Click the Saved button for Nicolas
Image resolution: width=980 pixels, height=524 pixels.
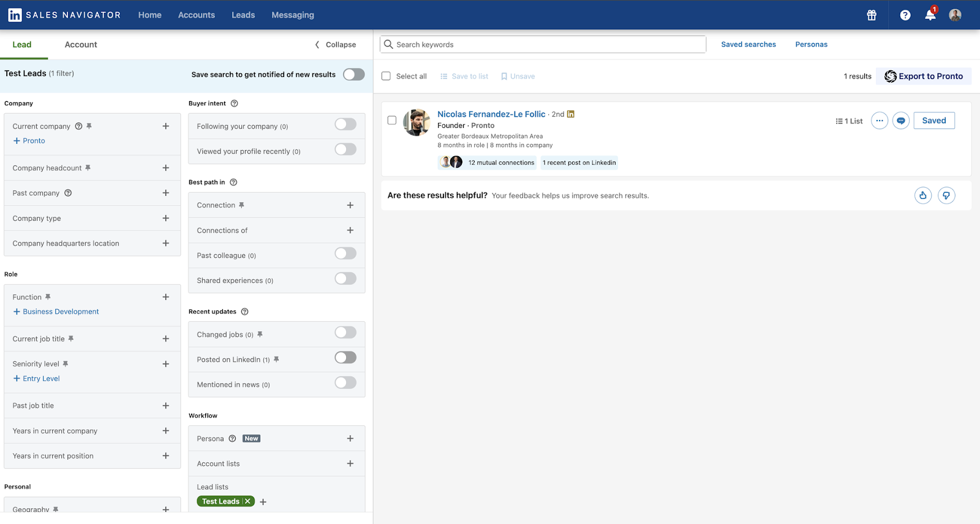934,121
